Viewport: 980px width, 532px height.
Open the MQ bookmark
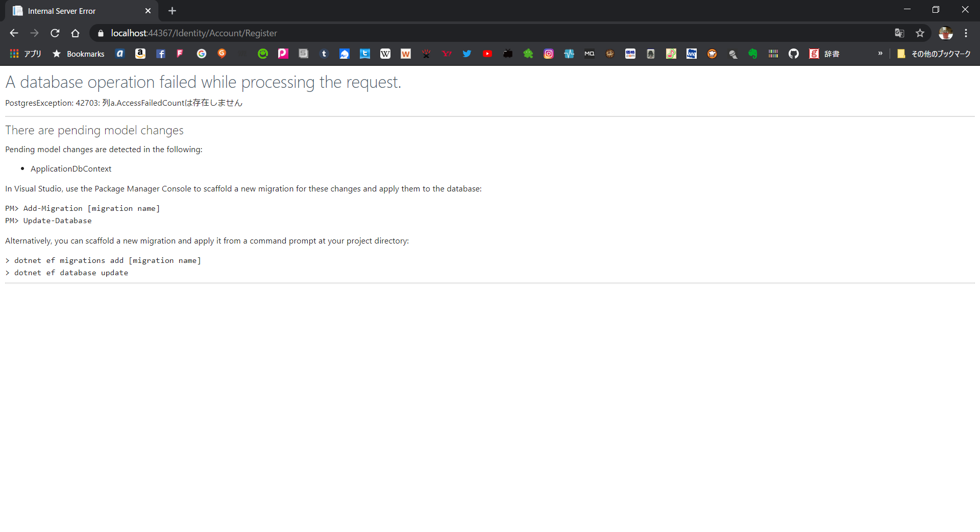[590, 54]
